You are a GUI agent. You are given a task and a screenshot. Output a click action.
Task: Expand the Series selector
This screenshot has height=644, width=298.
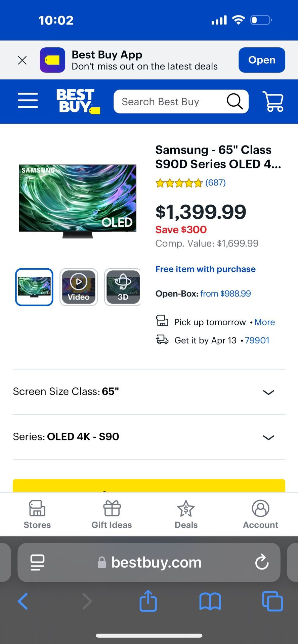(x=268, y=437)
